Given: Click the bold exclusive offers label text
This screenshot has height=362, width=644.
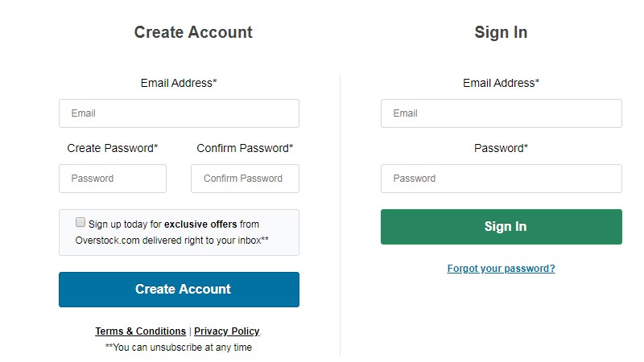Looking at the screenshot, I should [x=201, y=224].
